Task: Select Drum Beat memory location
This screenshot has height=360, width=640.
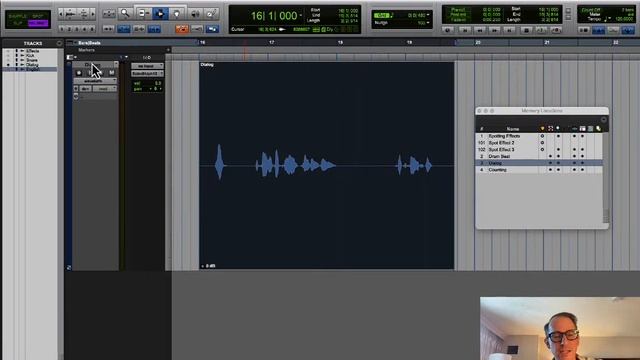Action: tap(499, 156)
